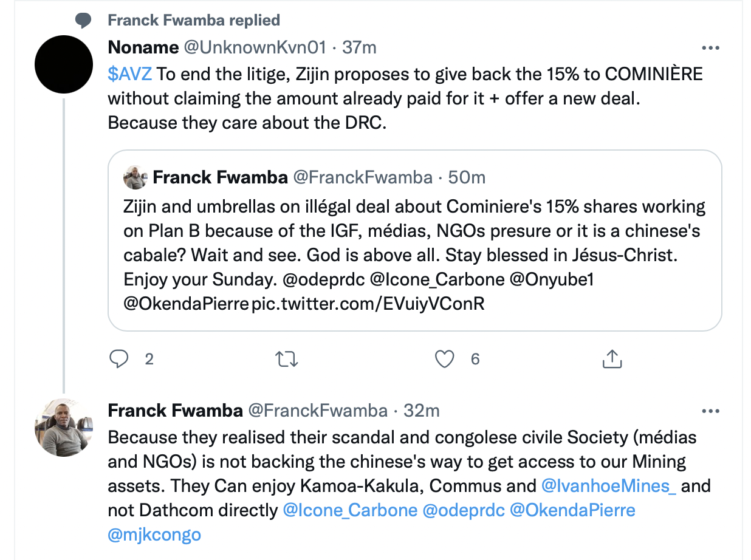Click the 32m timestamp on Franck's reply
Viewport: 751px width, 560px height.
click(x=422, y=411)
